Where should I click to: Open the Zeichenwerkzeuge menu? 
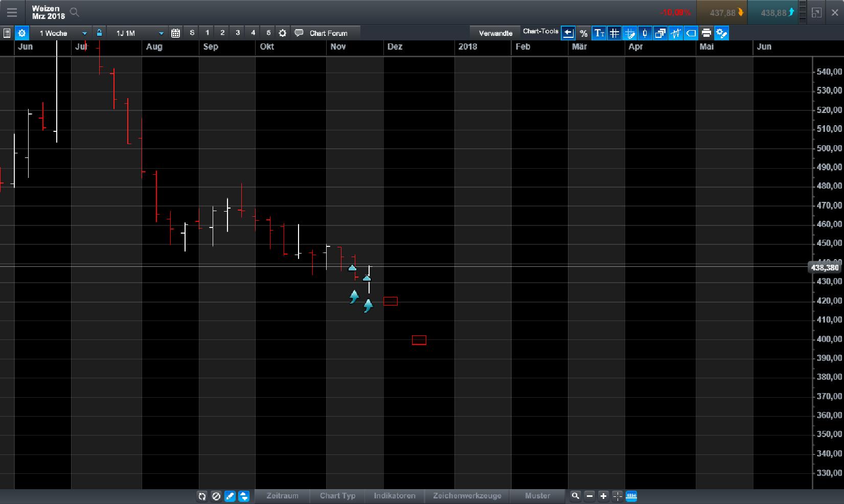(x=467, y=496)
